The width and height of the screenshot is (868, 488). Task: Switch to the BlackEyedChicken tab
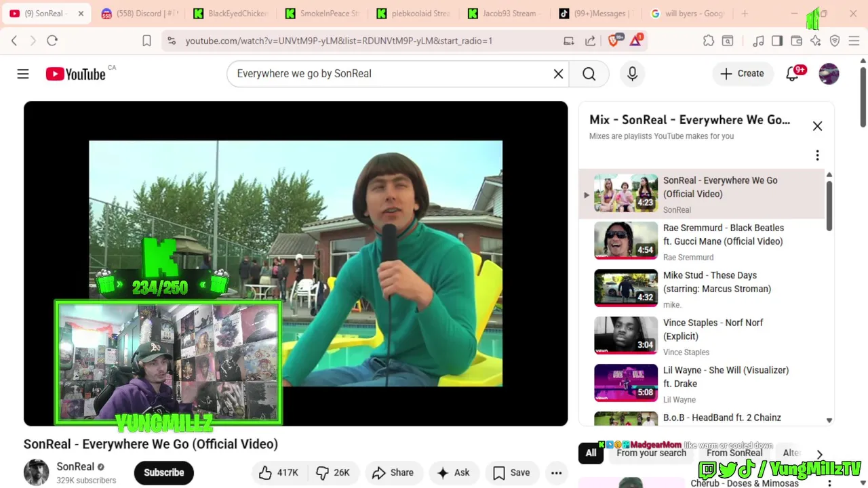(231, 14)
